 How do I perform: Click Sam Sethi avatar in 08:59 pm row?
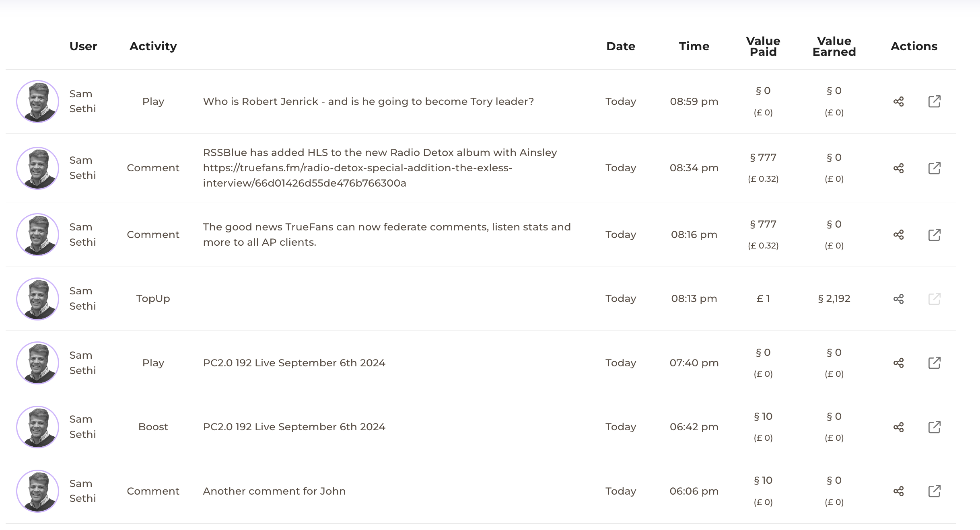[37, 101]
